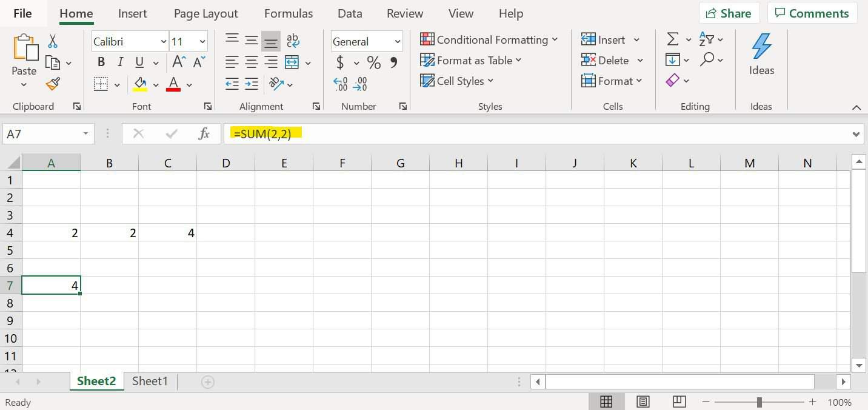Screen dimensions: 868x410
Task: Click the Percent Style icon
Action: pos(373,62)
